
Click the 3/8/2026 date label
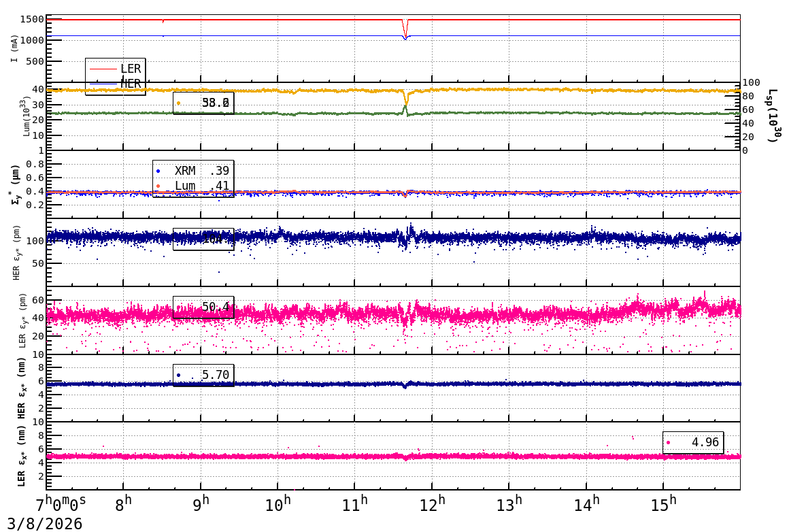45,524
